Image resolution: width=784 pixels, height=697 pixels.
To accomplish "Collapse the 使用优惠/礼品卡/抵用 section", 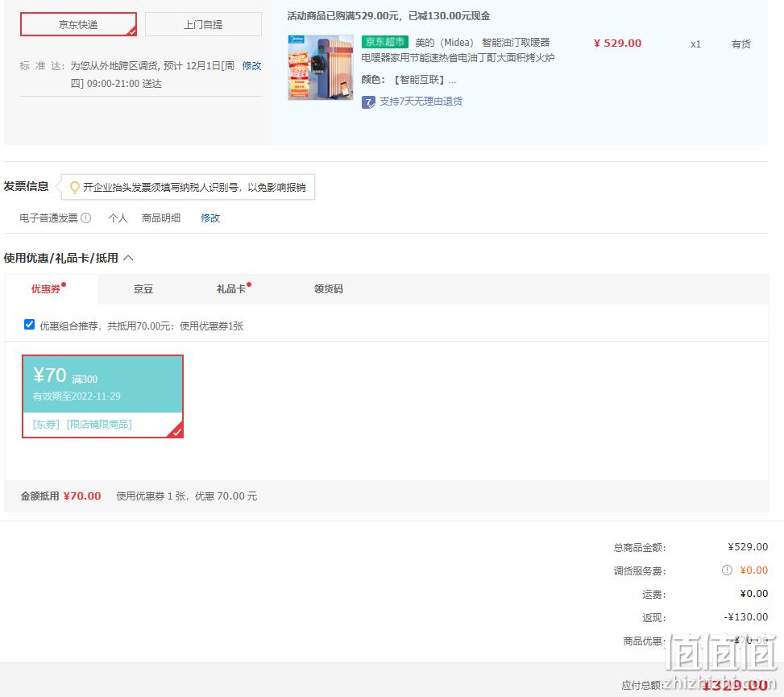I will [x=128, y=258].
